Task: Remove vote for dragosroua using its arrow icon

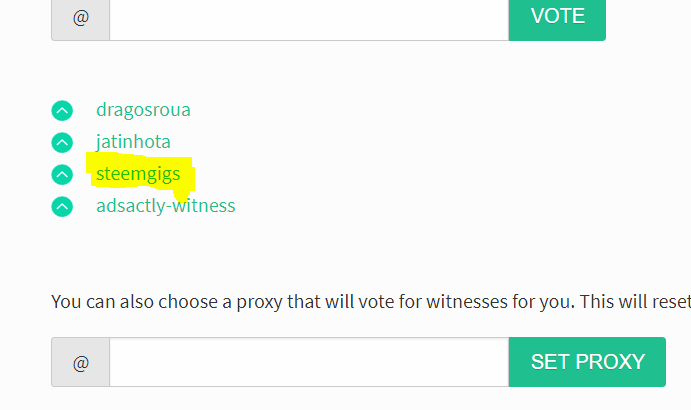Action: (62, 111)
